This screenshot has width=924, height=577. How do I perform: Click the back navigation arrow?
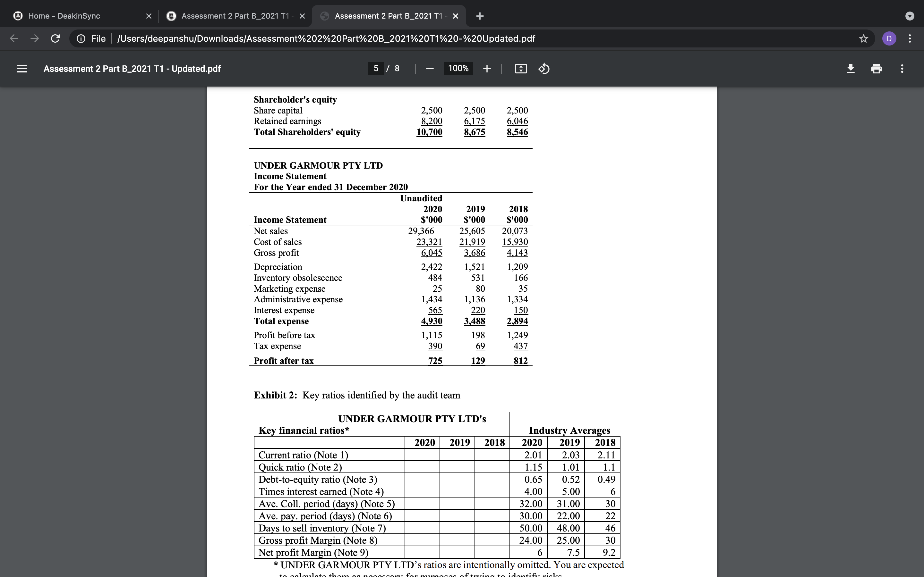coord(14,38)
